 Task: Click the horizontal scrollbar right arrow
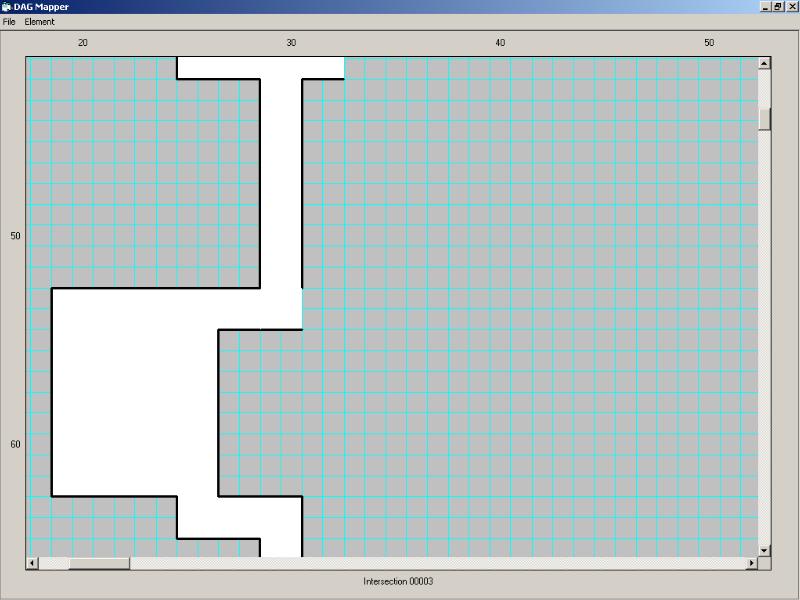[752, 563]
